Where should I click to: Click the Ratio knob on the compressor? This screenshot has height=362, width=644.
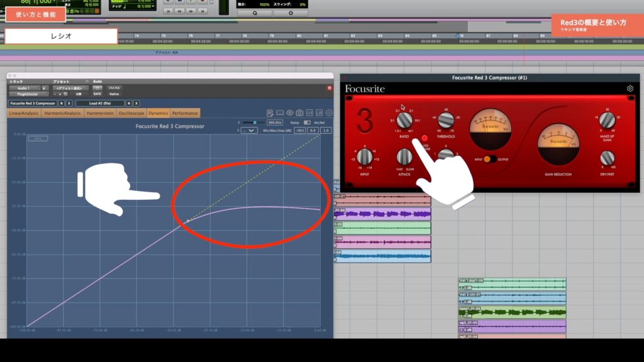[x=404, y=120]
